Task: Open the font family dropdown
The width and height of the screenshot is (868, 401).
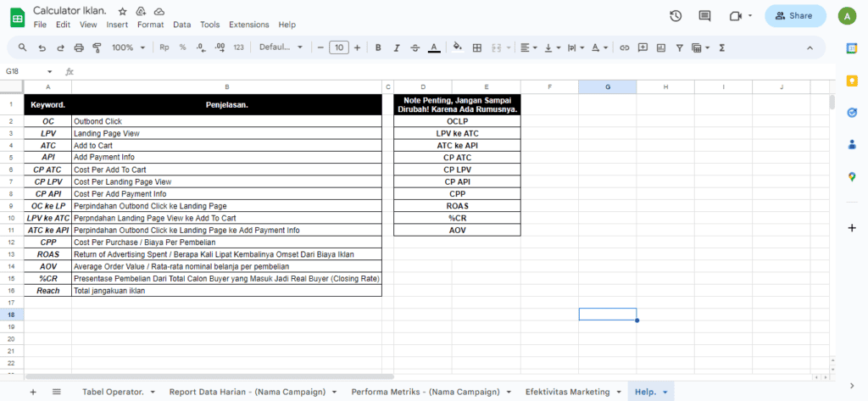Action: tap(280, 47)
